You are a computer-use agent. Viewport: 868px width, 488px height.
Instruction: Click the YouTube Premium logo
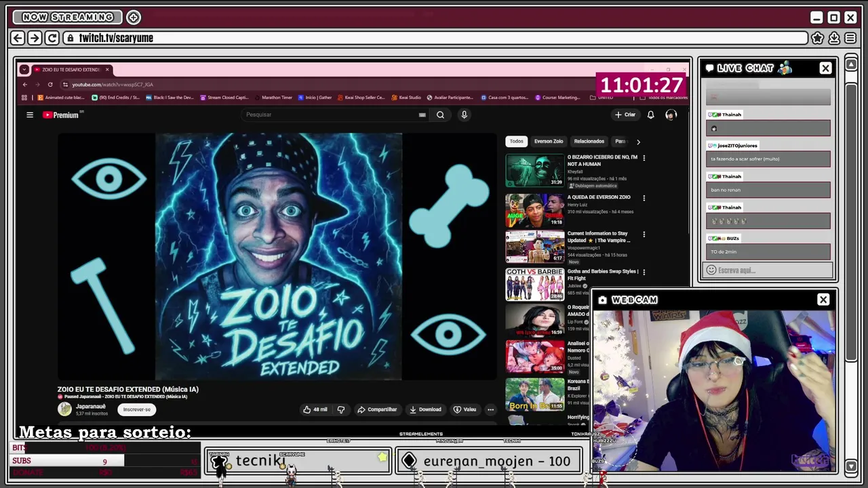(x=61, y=115)
